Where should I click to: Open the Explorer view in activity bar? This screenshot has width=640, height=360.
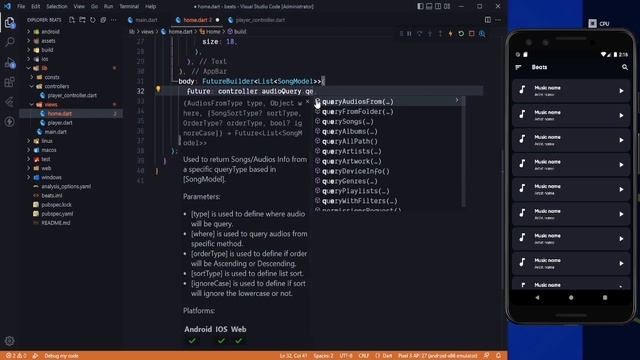point(9,22)
